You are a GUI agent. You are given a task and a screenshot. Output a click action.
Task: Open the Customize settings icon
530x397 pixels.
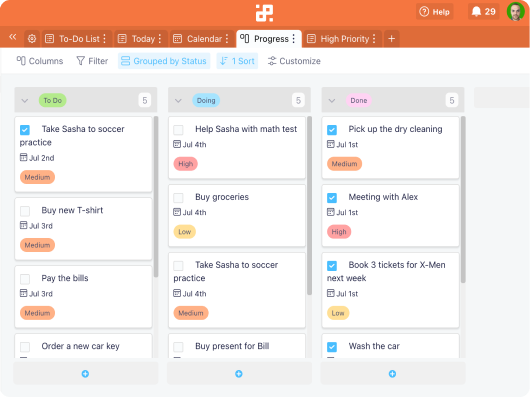point(272,61)
